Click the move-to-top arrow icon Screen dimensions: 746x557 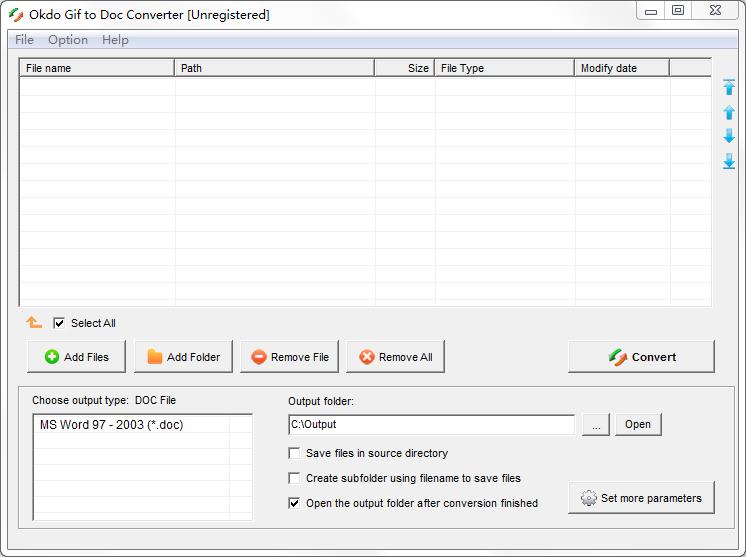[729, 88]
